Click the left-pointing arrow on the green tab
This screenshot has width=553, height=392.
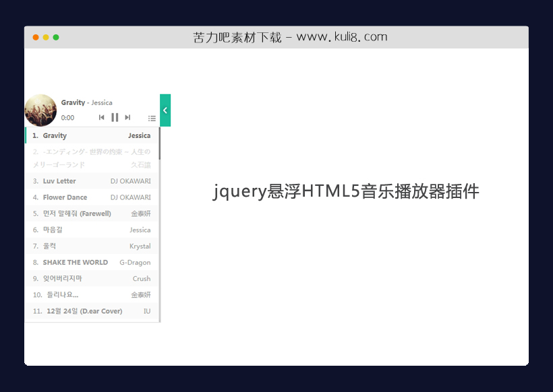coord(164,110)
